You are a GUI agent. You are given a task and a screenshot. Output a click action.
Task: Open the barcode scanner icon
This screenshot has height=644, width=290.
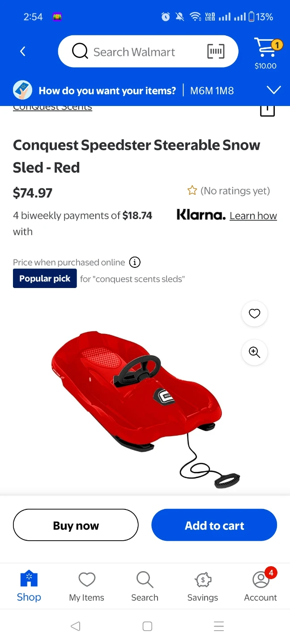[216, 51]
